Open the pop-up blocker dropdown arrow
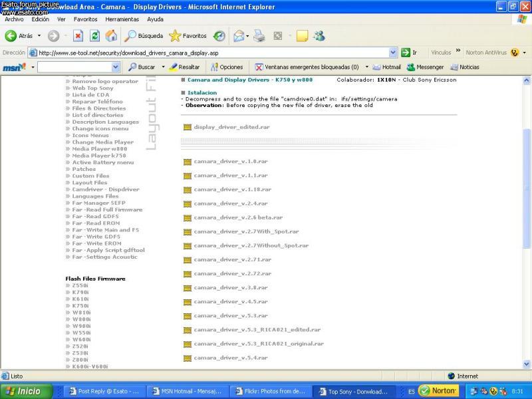The image size is (532, 399). pyautogui.click(x=367, y=67)
